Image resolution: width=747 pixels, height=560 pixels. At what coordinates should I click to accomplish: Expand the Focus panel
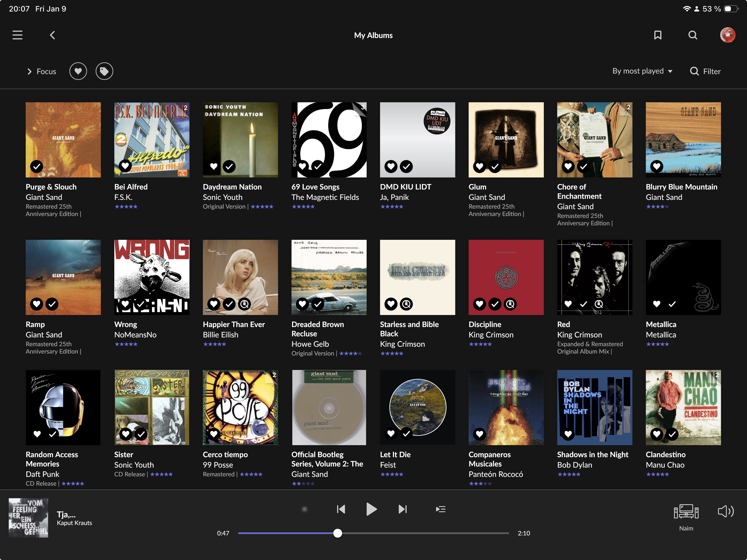41,71
